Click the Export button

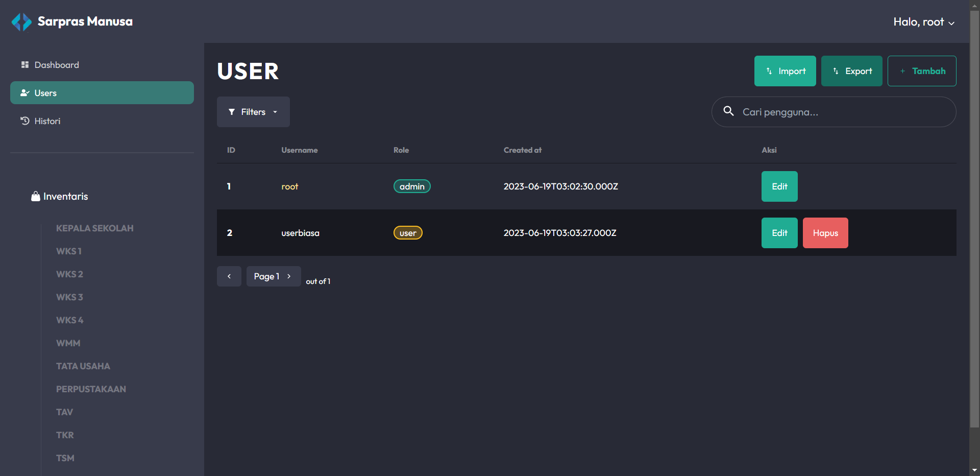[851, 71]
